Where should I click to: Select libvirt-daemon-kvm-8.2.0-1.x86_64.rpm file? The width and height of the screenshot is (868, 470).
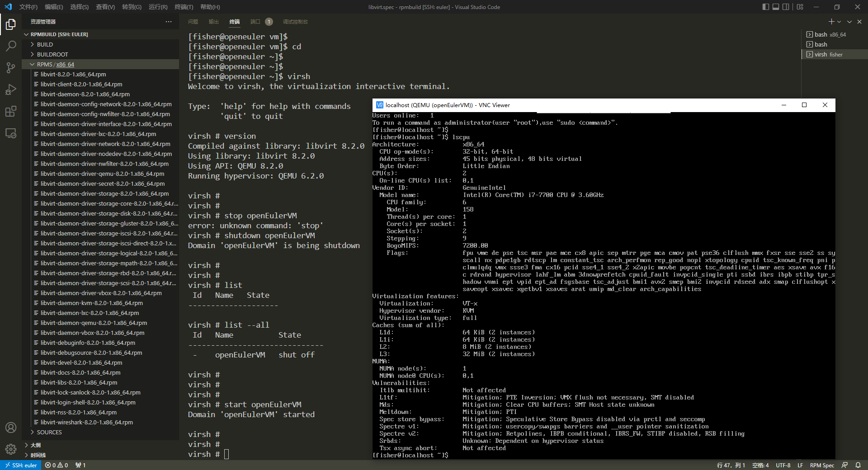tap(100, 303)
